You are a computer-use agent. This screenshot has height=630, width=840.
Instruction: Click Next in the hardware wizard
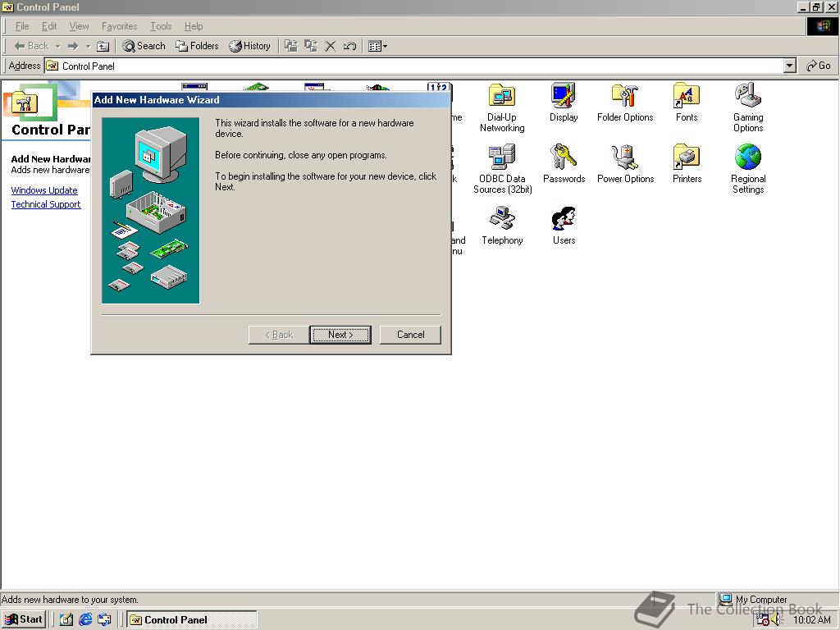pos(340,335)
